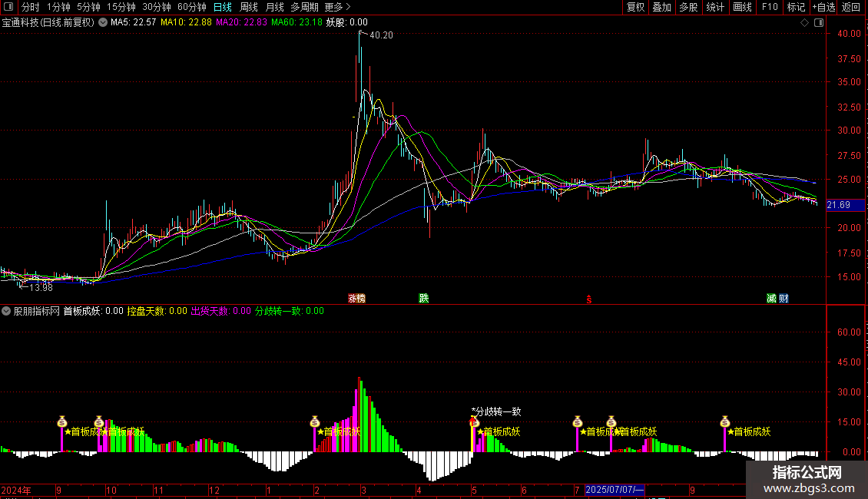868x499 pixels.
Task: Click the red 涨榜 event marker
Action: 356,299
